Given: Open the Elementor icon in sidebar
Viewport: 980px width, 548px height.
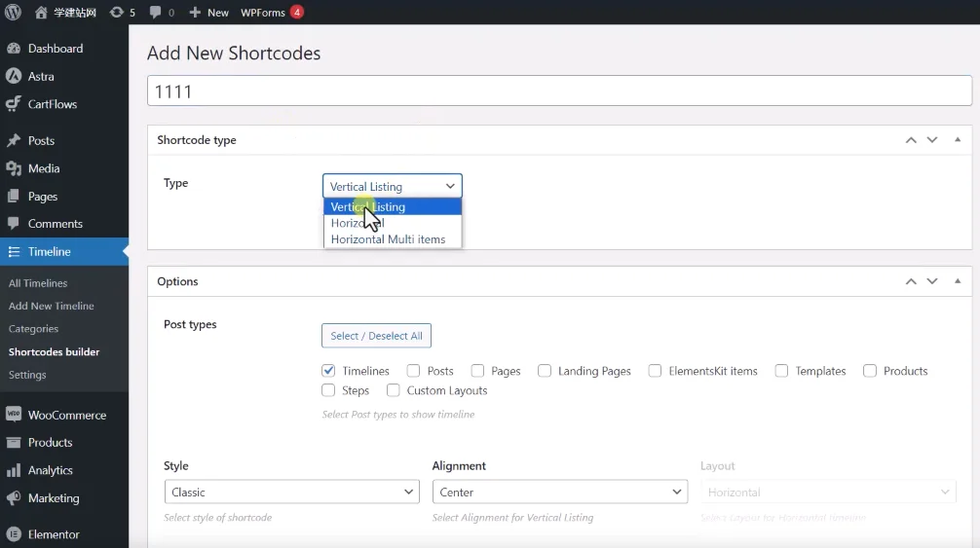Looking at the screenshot, I should 14,534.
